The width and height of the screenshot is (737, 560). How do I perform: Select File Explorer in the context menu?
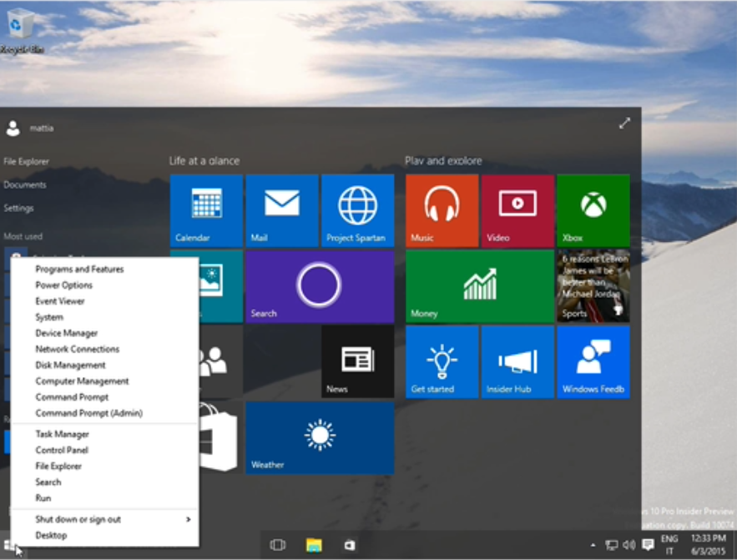pos(103,466)
